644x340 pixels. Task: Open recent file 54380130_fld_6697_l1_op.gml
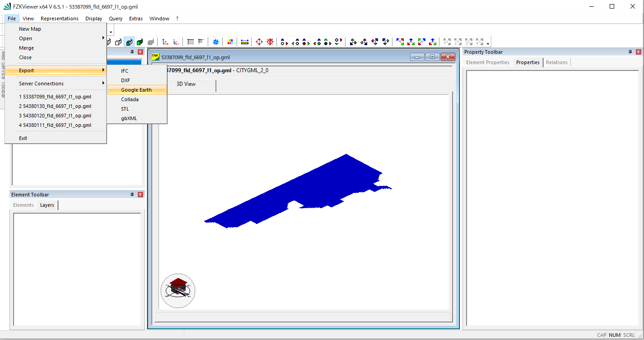point(55,106)
